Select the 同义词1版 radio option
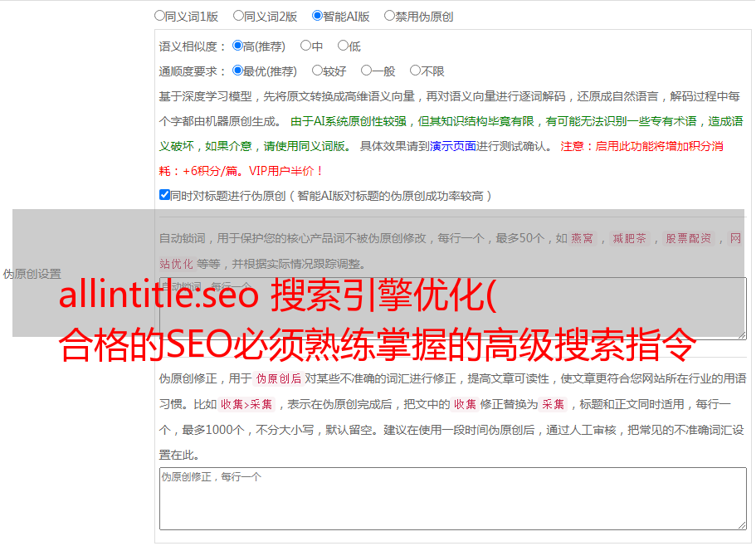The width and height of the screenshot is (756, 546). pyautogui.click(x=159, y=16)
